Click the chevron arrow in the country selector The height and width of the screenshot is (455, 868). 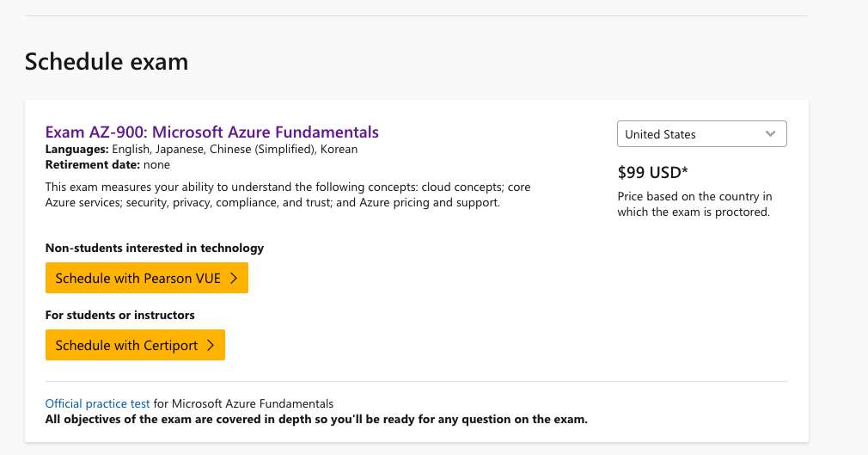pos(770,134)
